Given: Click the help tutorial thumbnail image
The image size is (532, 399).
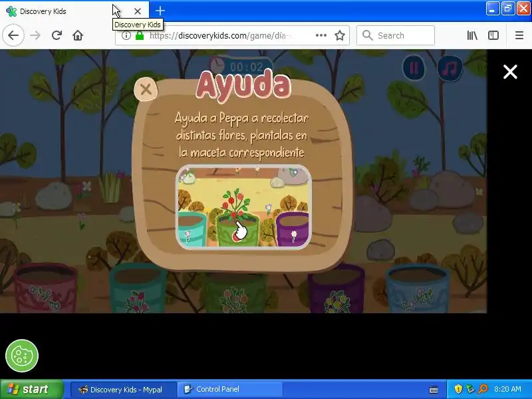Looking at the screenshot, I should tap(243, 207).
